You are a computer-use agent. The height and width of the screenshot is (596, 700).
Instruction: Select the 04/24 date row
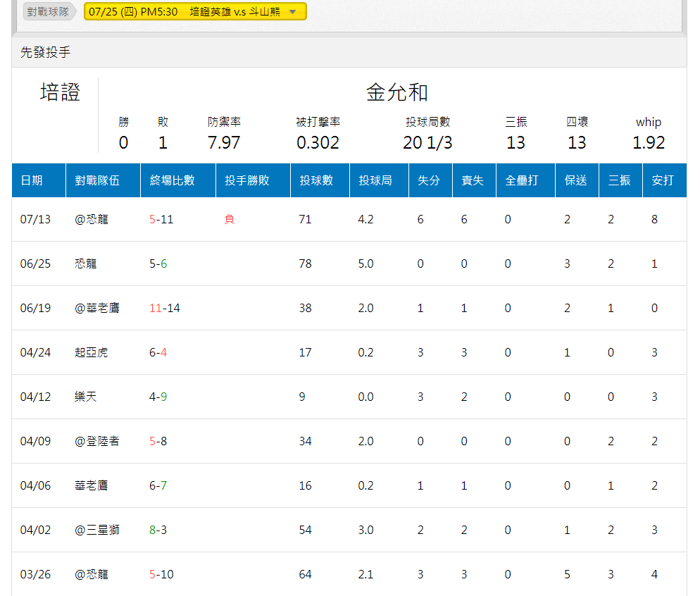[349, 352]
